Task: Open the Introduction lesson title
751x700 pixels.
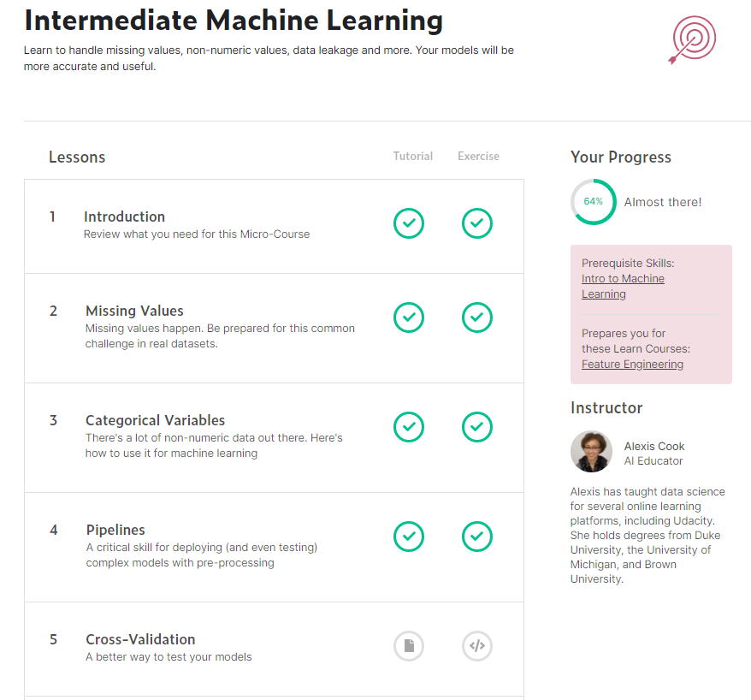Action: click(124, 217)
